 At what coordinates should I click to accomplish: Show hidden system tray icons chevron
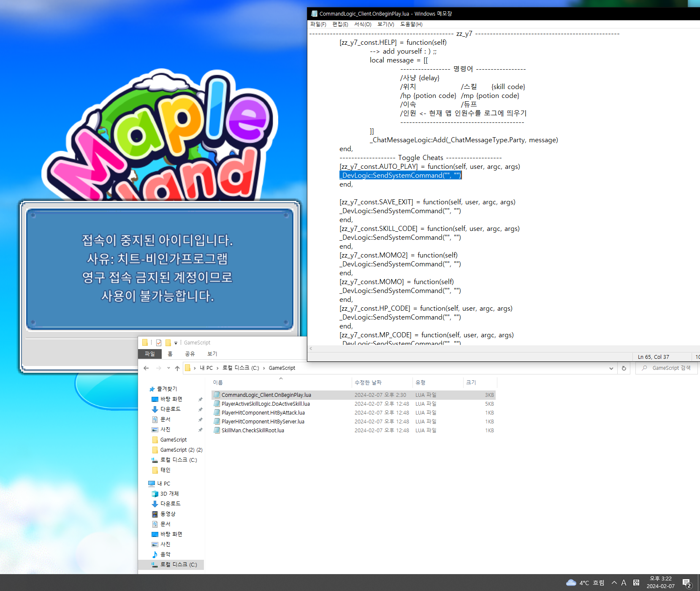614,583
